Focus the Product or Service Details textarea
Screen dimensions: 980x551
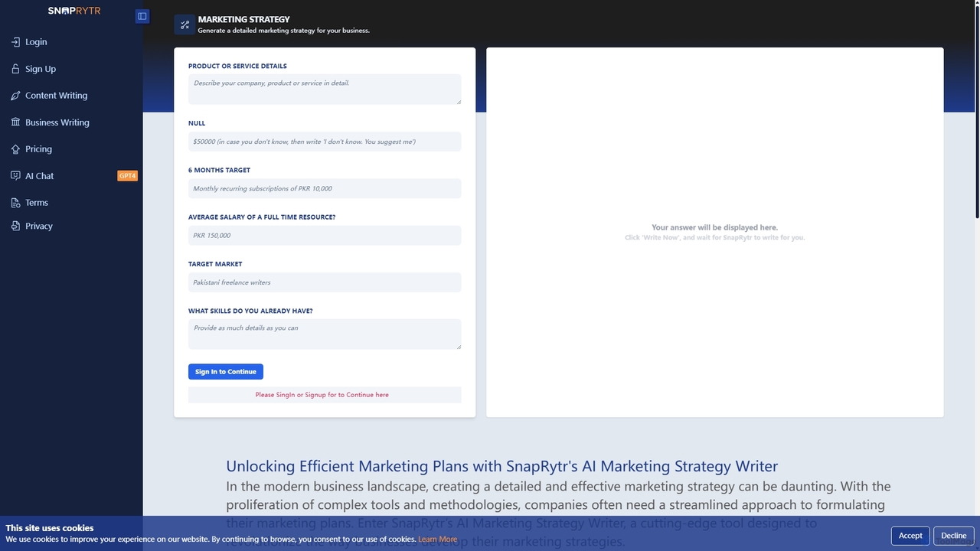click(325, 89)
